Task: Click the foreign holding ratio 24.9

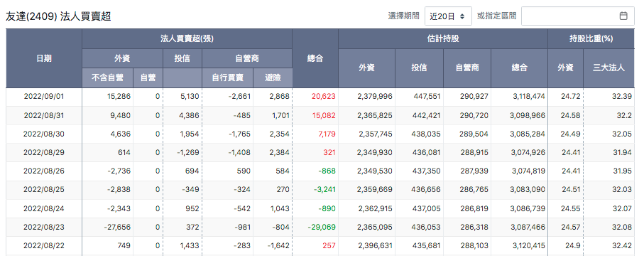Action: [572, 246]
